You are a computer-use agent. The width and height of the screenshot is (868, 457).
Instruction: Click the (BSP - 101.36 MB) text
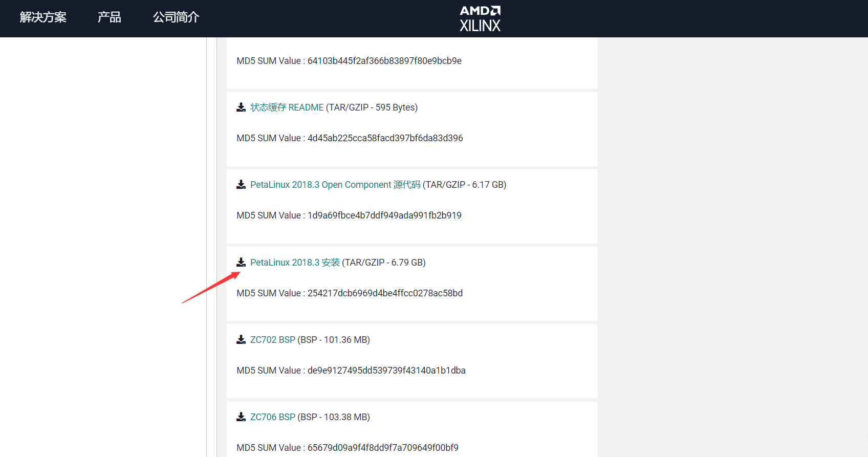[x=334, y=340]
